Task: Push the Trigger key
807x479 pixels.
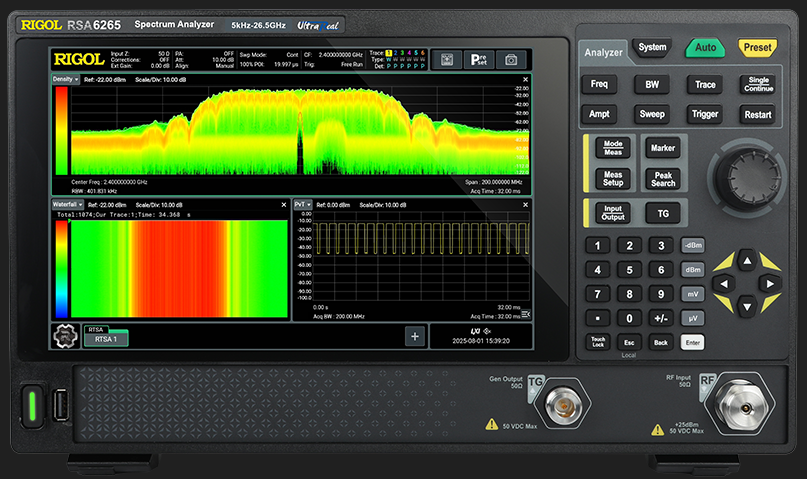Action: tap(705, 114)
